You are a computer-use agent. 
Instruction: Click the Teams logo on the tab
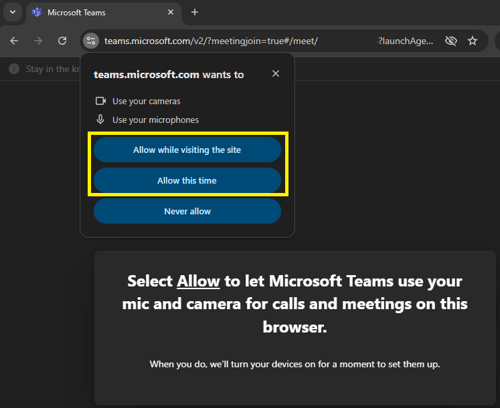coord(37,12)
